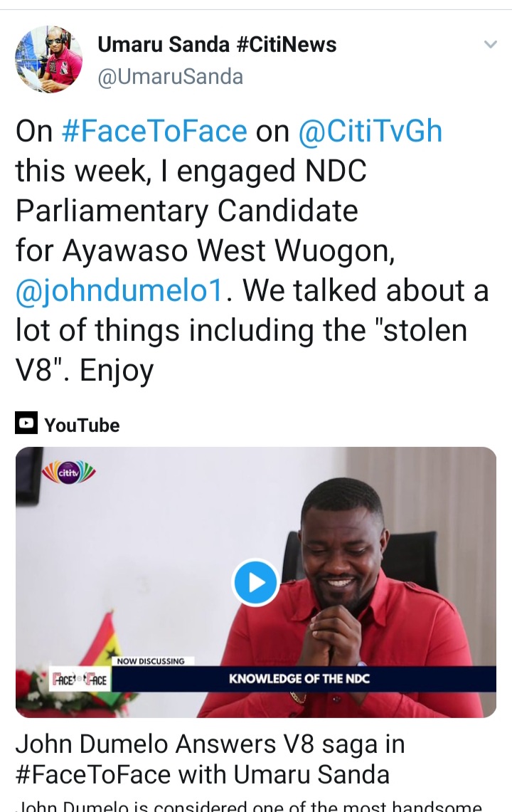Image resolution: width=512 pixels, height=812 pixels.
Task: Click the Citi TV logo in video
Action: [x=69, y=473]
